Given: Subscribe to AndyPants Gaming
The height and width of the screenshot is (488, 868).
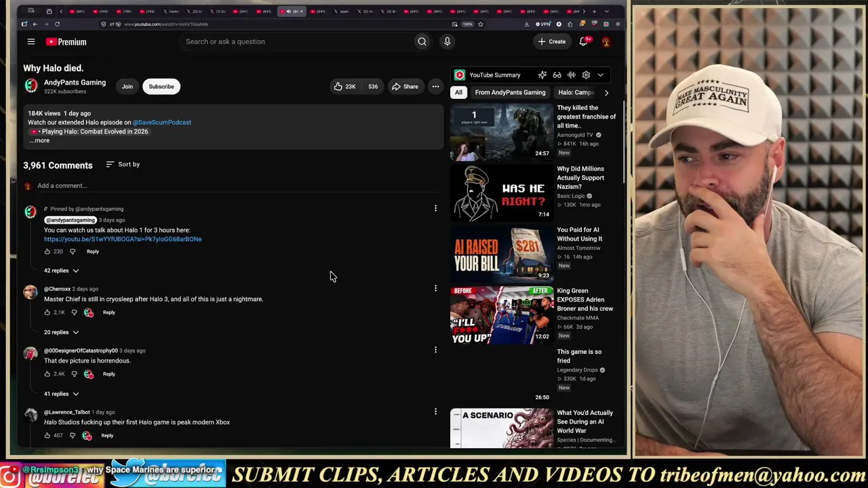Looking at the screenshot, I should pos(161,87).
